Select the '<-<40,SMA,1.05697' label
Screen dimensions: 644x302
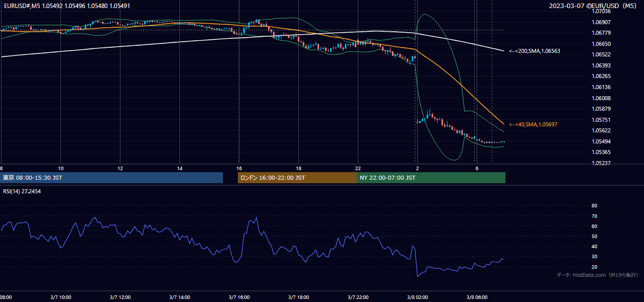[533, 124]
